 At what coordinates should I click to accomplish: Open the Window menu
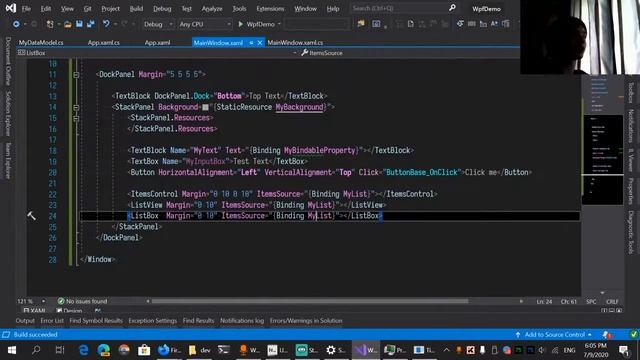(305, 9)
